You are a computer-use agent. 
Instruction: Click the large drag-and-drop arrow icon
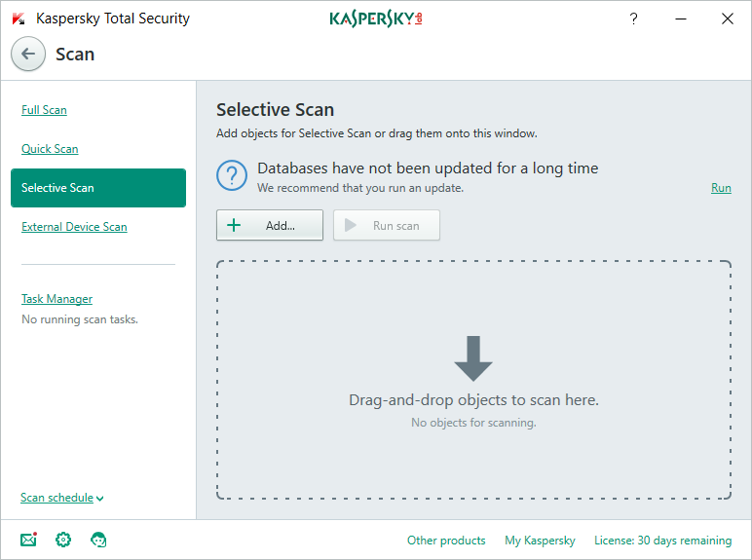(473, 358)
